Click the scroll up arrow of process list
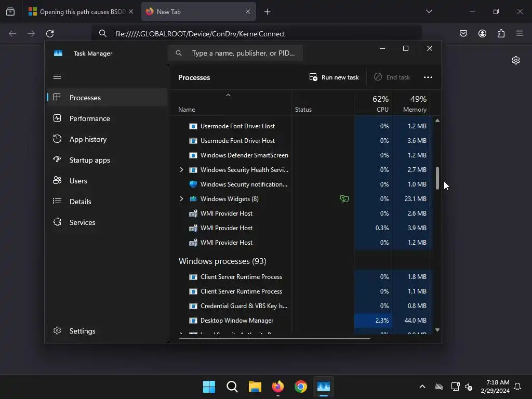The image size is (532, 399). pyautogui.click(x=437, y=121)
